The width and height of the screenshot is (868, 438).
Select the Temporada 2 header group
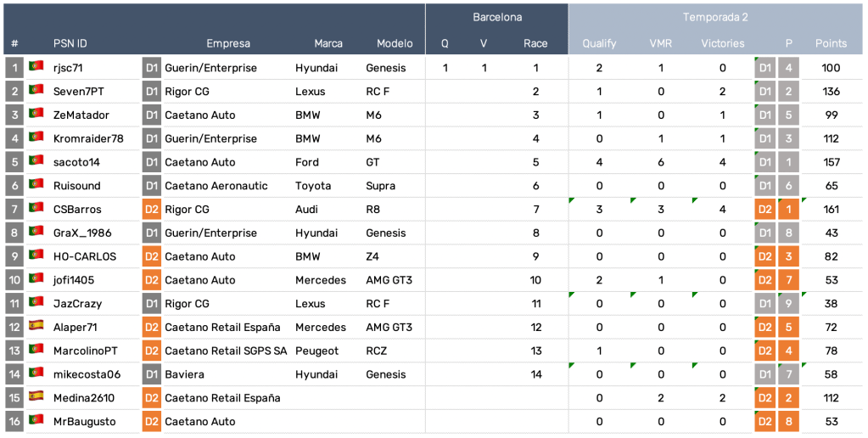click(x=715, y=17)
